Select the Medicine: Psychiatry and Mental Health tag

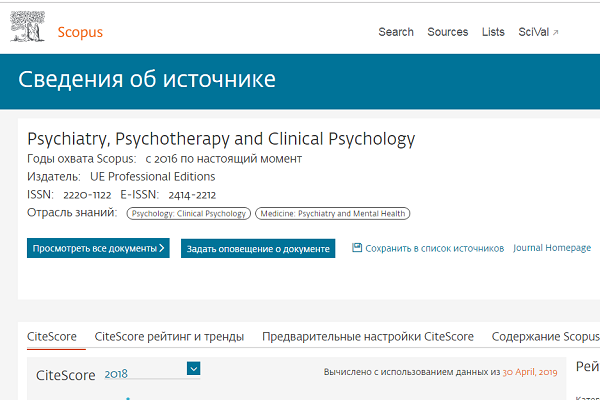[333, 214]
